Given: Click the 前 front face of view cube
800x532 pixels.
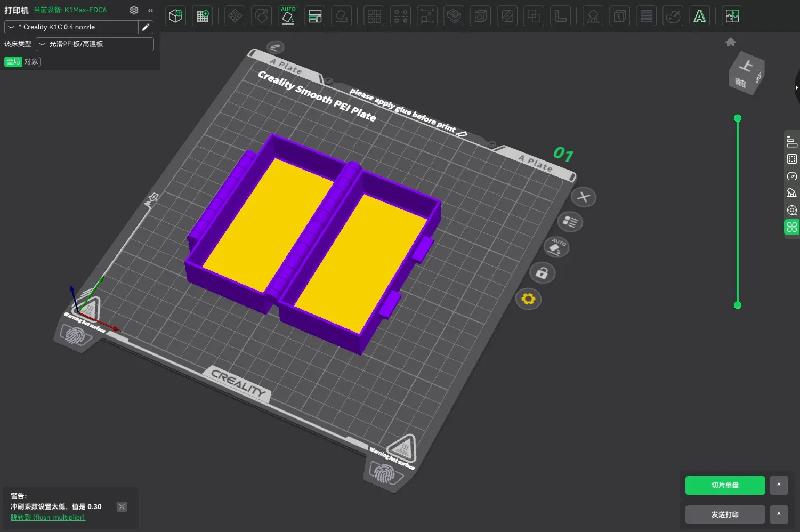Looking at the screenshot, I should click(740, 83).
